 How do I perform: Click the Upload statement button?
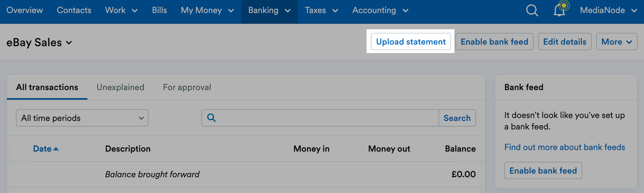click(x=411, y=41)
